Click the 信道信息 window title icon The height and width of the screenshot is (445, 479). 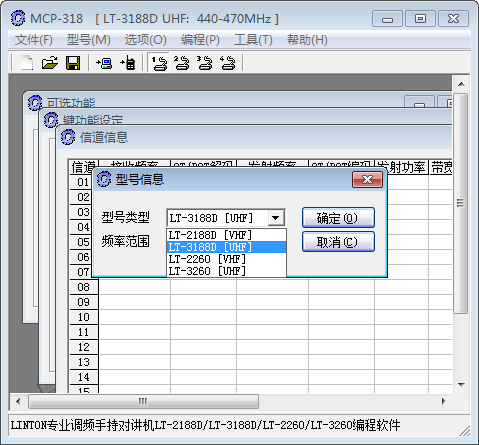68,137
